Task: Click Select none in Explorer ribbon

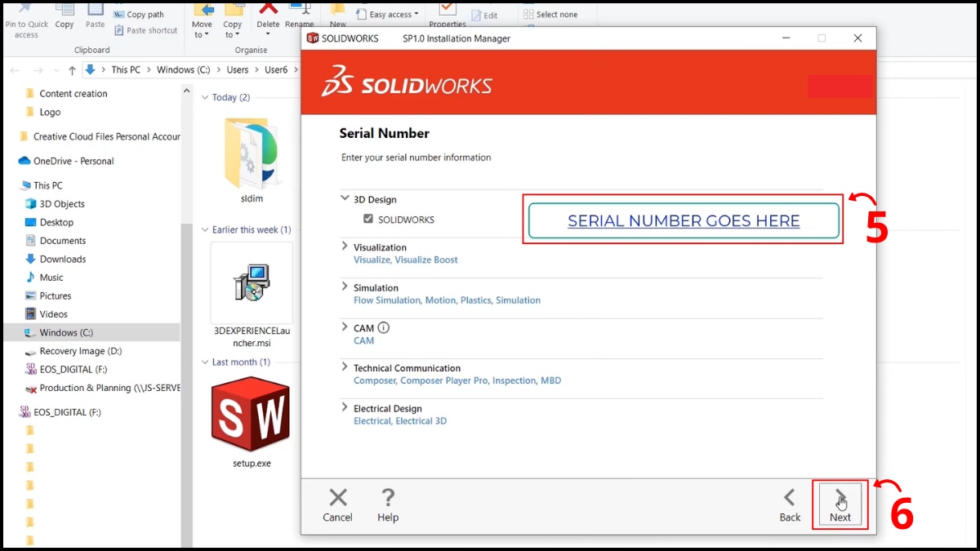Action: click(x=550, y=15)
